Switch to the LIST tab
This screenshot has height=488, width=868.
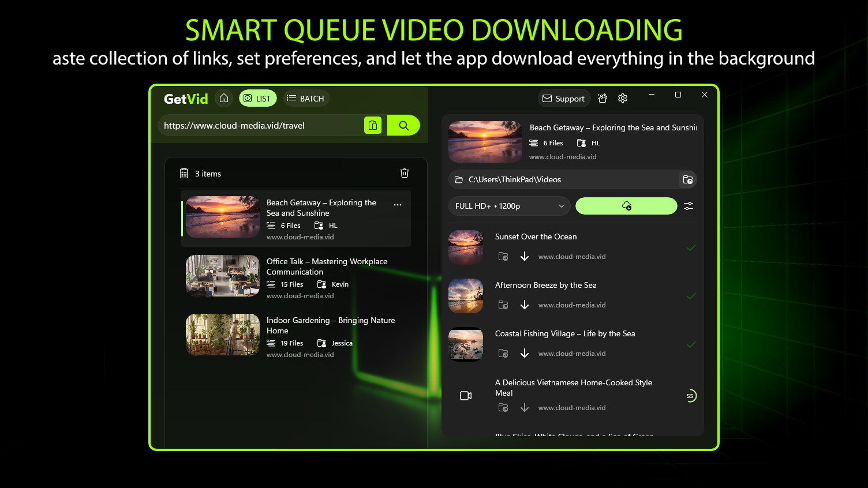257,99
